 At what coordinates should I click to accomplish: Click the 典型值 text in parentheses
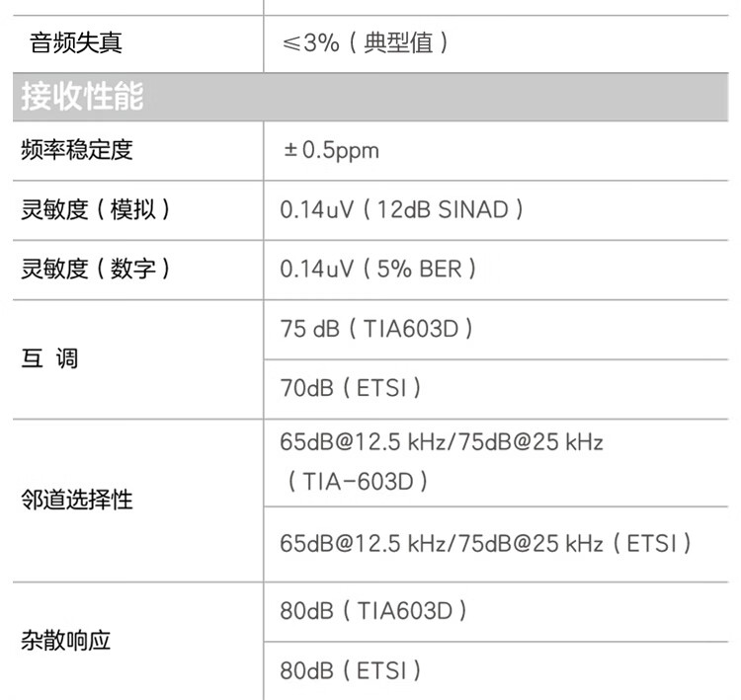click(398, 43)
